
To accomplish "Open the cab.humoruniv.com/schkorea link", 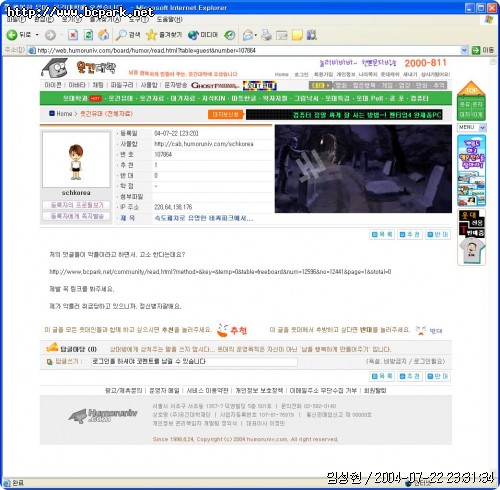I will coord(204,144).
